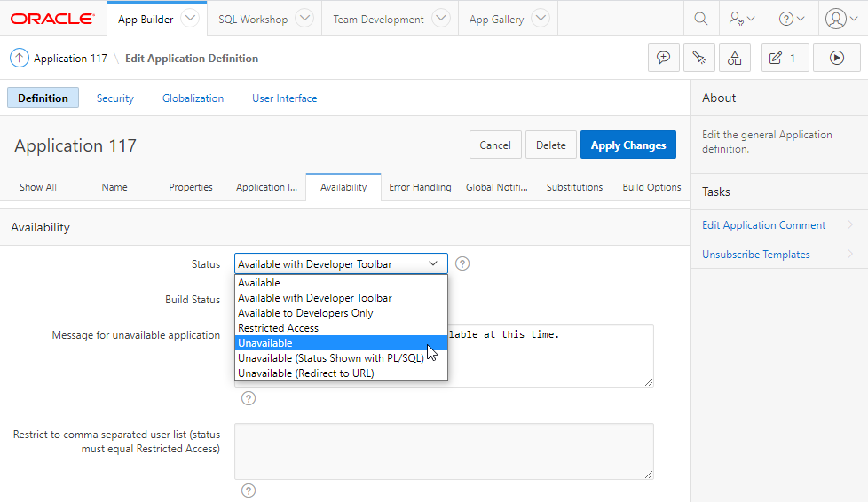Show help for restricted user list field
The image size is (868, 502).
249,490
